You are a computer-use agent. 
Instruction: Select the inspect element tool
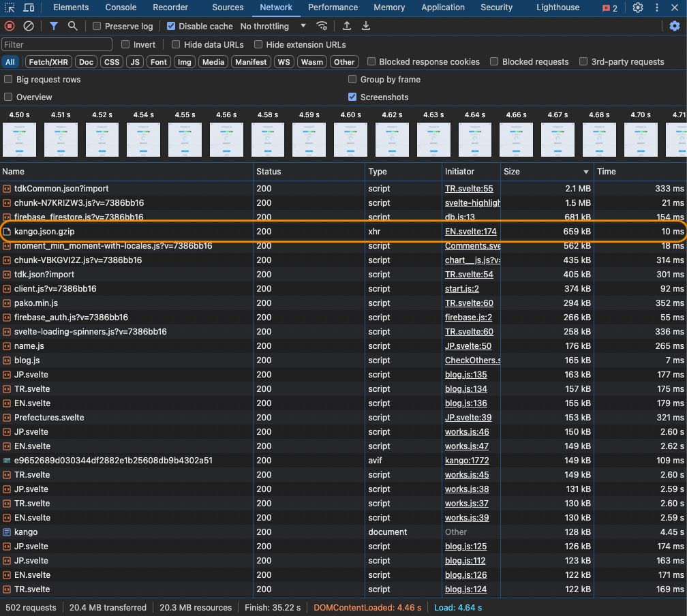(x=10, y=7)
